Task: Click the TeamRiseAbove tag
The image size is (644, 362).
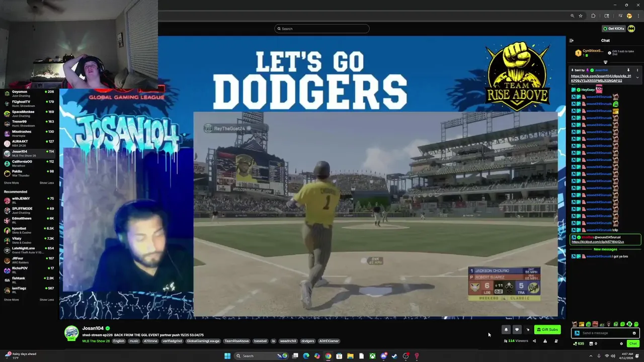Action: coord(236,341)
